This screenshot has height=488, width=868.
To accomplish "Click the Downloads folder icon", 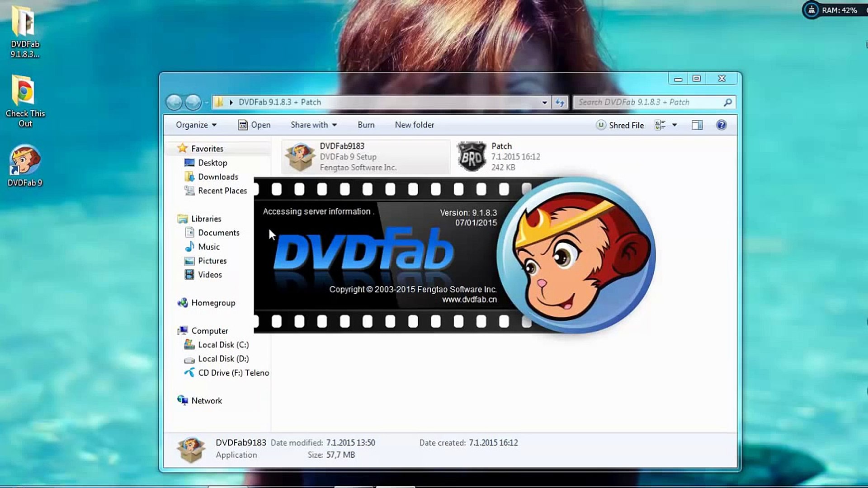I will pyautogui.click(x=189, y=177).
